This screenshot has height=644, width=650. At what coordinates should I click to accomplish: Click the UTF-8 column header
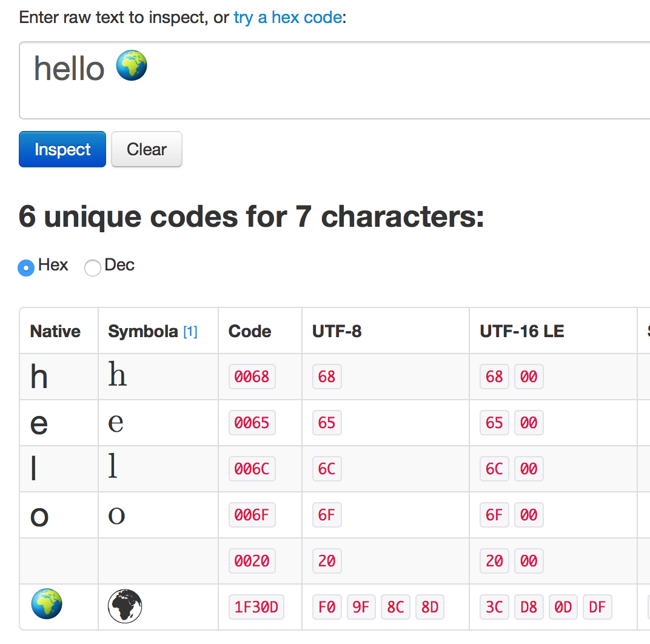pyautogui.click(x=337, y=331)
